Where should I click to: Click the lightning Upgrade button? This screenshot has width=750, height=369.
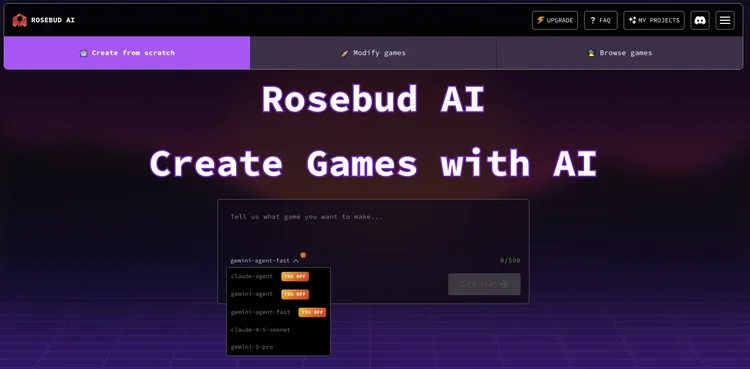(x=555, y=21)
